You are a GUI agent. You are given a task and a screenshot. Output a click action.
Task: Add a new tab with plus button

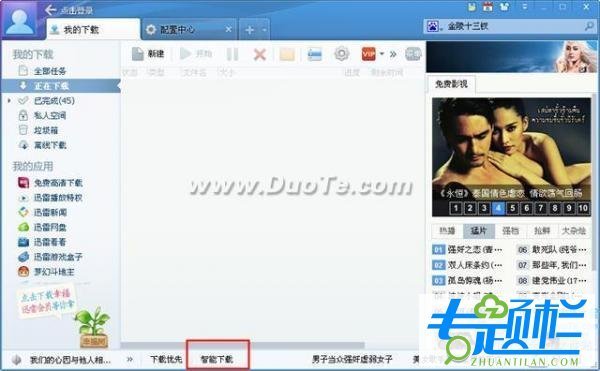249,30
